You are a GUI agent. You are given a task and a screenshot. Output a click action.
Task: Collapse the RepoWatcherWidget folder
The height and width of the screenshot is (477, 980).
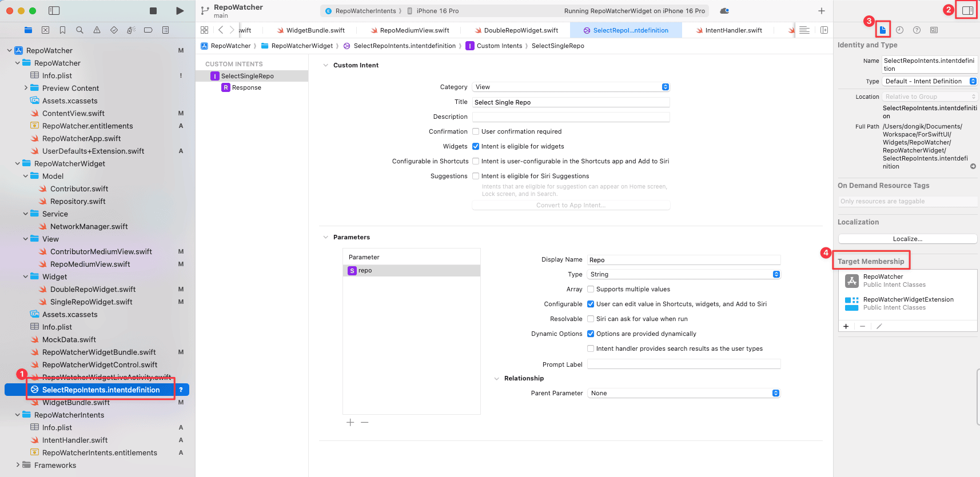point(18,163)
